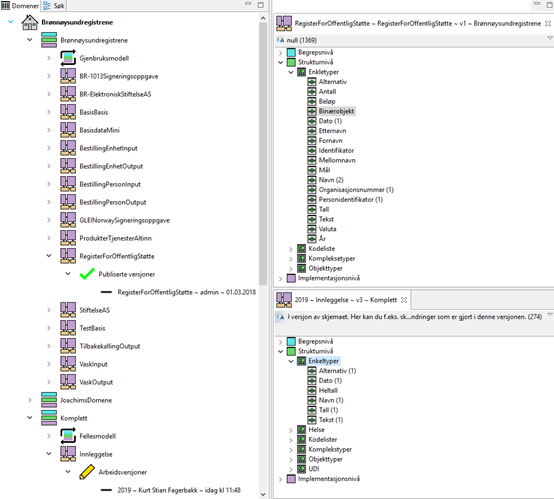Click the BestillingEnhetInput model icon
Image resolution: width=554 pixels, height=499 pixels.
pos(68,148)
